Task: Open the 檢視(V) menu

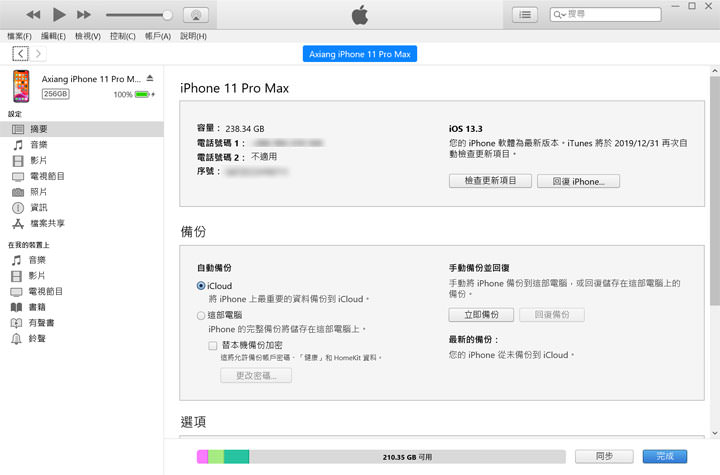Action: 88,36
